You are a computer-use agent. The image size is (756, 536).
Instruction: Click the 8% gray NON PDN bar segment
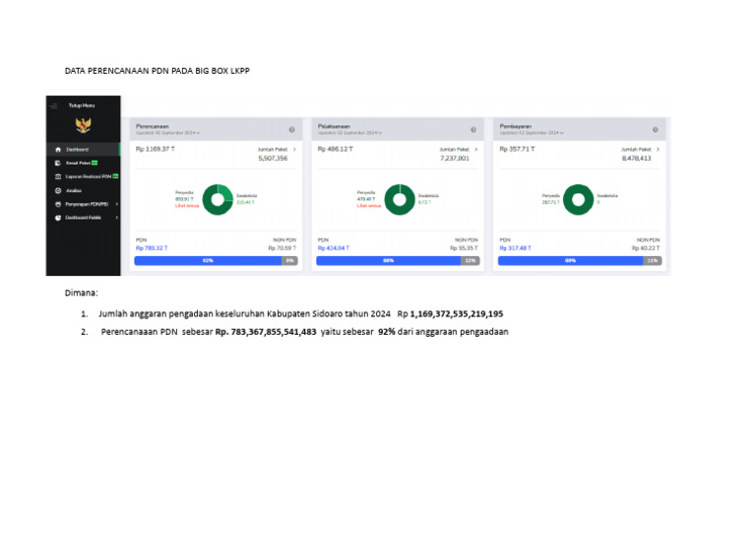tap(289, 261)
